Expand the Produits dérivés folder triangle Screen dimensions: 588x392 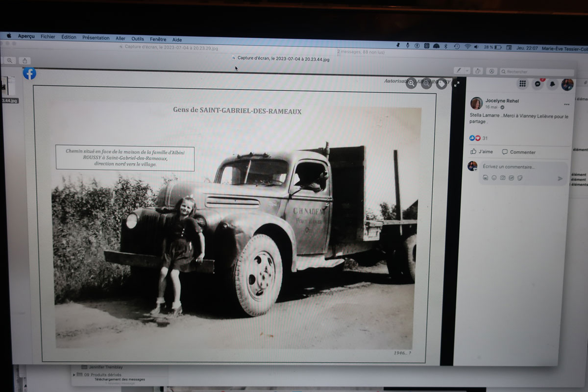(x=74, y=374)
